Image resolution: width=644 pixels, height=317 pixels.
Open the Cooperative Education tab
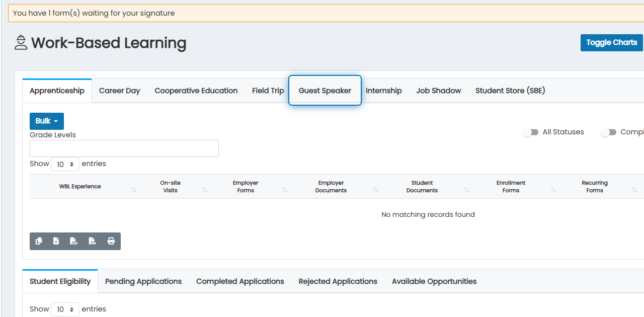click(x=196, y=91)
